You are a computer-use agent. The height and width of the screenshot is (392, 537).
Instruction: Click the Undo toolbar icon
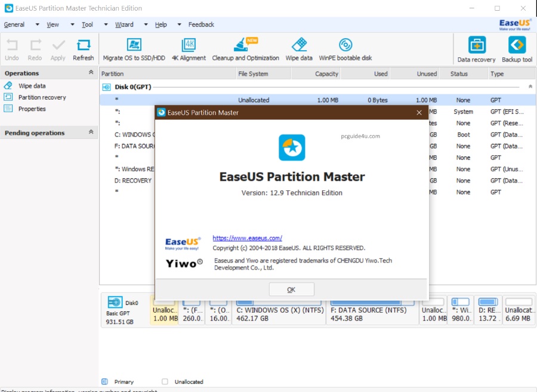click(12, 45)
